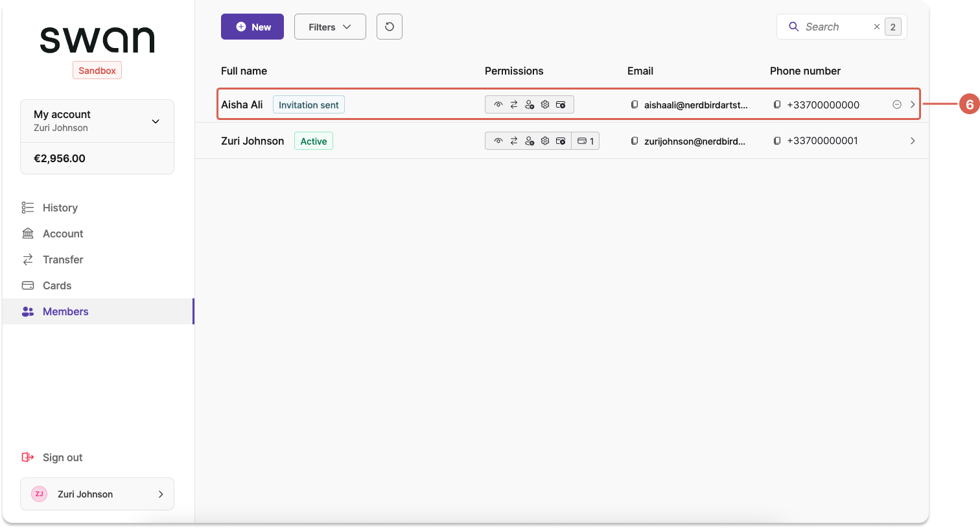Click the Full name column header
The width and height of the screenshot is (980, 528).
[244, 71]
